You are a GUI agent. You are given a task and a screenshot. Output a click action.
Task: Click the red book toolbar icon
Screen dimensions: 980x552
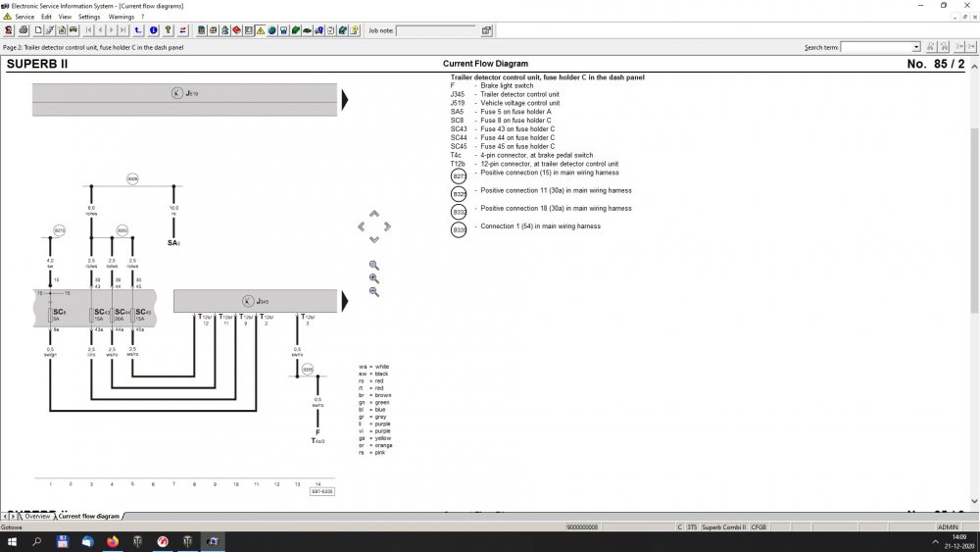237,30
